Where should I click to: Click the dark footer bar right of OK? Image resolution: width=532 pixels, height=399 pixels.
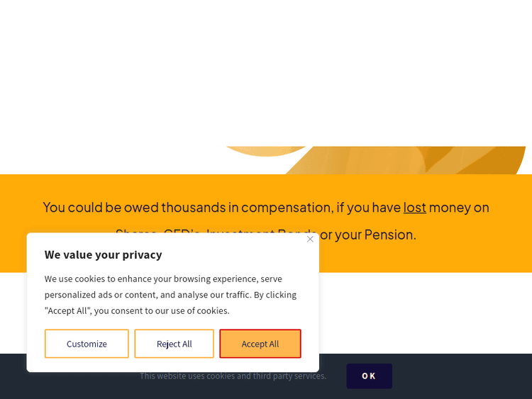click(x=461, y=376)
